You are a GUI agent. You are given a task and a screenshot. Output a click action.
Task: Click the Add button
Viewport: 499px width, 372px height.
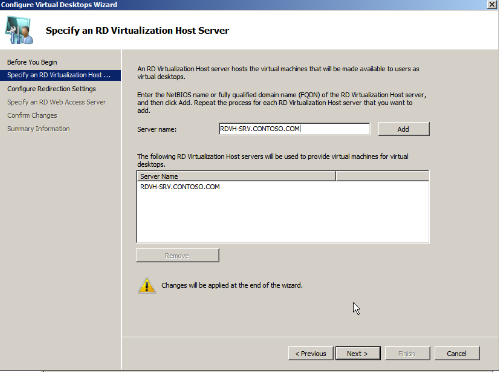pos(404,129)
